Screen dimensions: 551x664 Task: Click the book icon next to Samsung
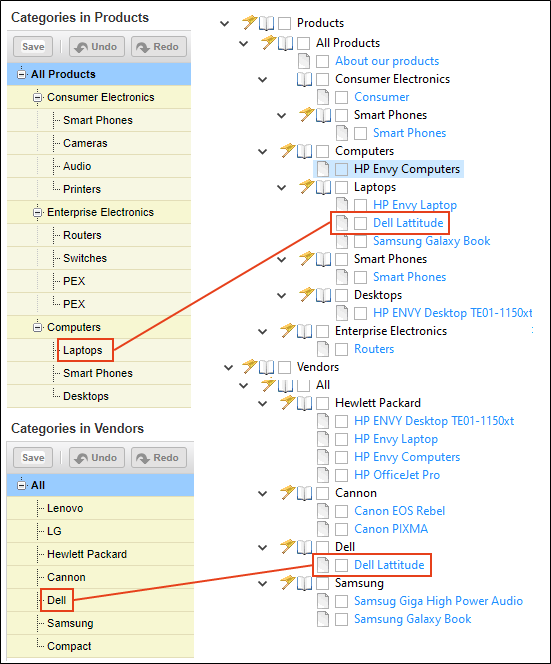(304, 583)
